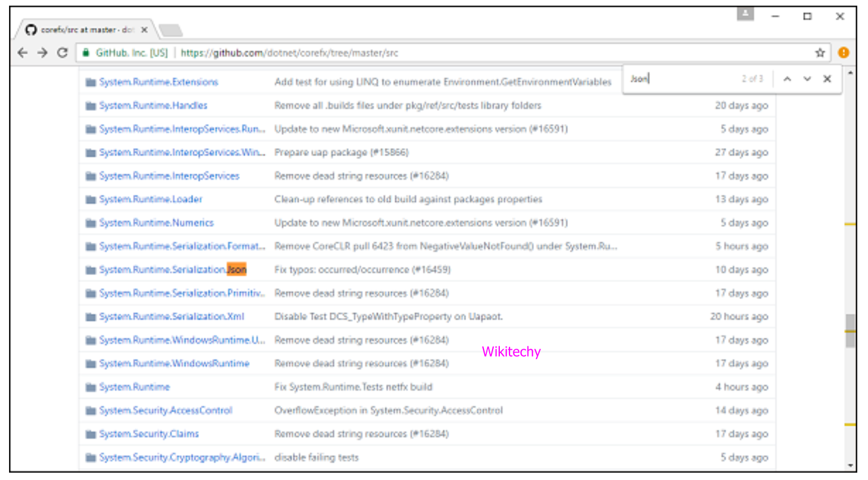Reload the page with the refresh icon
The height and width of the screenshot is (480, 868).
(x=62, y=53)
